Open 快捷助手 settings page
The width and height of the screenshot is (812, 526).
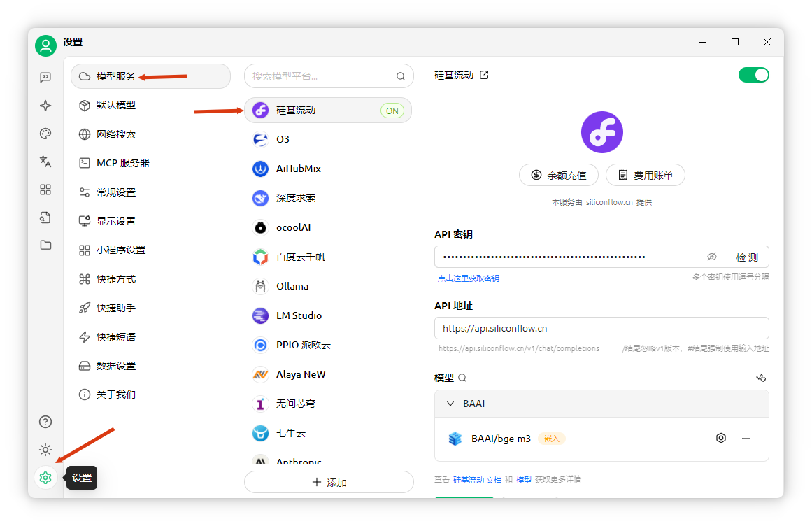[150, 308]
